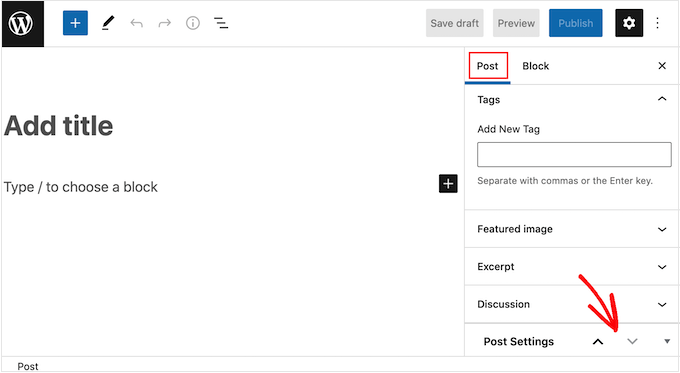The height and width of the screenshot is (373, 680).
Task: Select the Tools pencil icon
Action: pos(108,23)
